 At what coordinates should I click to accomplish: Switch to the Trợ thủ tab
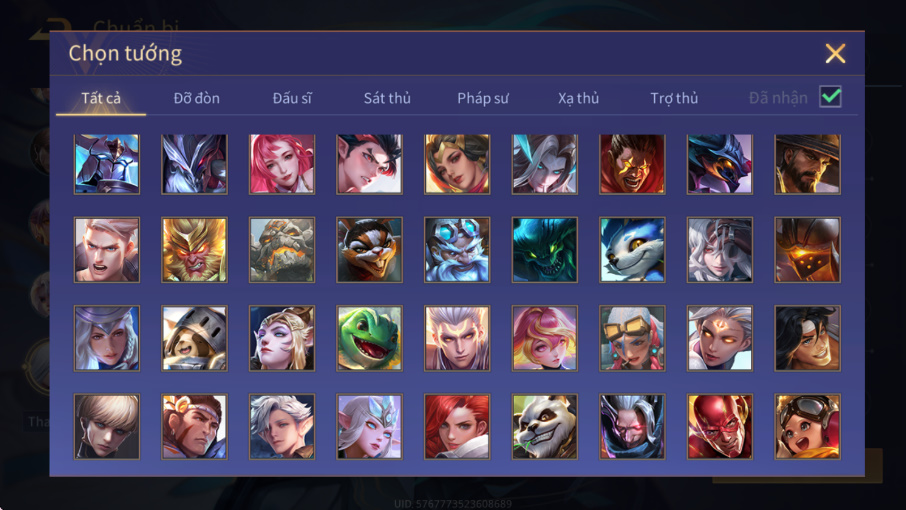(674, 98)
